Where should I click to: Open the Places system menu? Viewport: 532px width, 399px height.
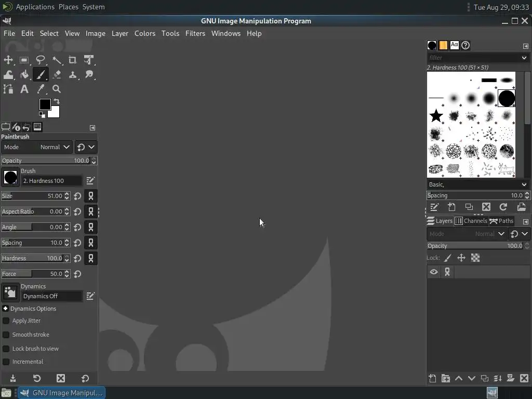[x=68, y=7]
